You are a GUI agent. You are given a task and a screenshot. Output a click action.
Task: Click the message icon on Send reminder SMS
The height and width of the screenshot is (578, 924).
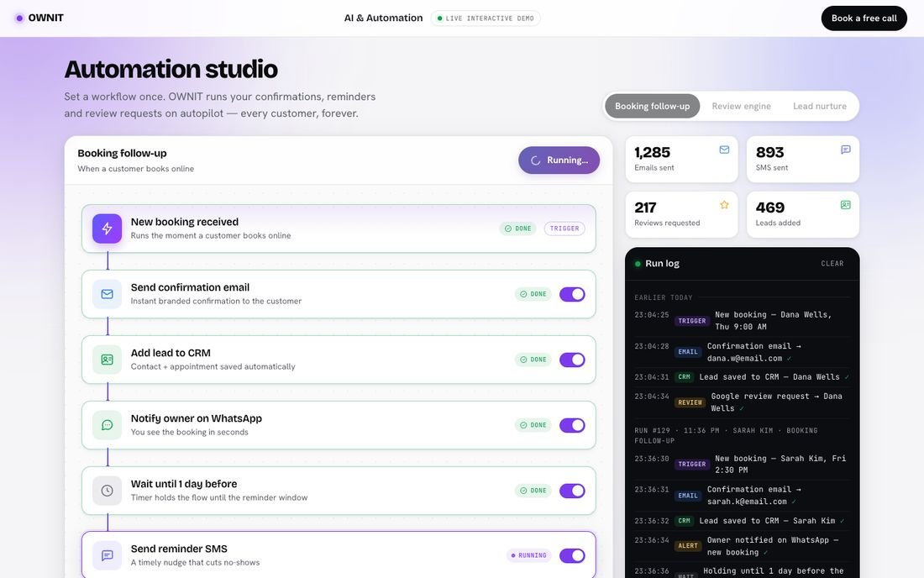point(108,555)
